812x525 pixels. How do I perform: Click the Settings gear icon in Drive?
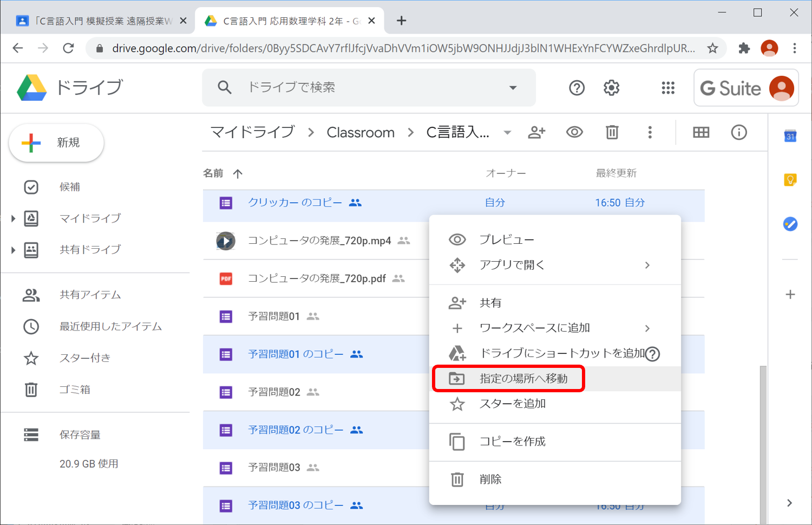pyautogui.click(x=611, y=88)
